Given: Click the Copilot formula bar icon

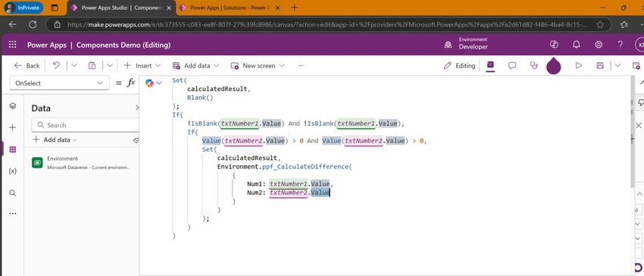Looking at the screenshot, I should click(x=149, y=83).
